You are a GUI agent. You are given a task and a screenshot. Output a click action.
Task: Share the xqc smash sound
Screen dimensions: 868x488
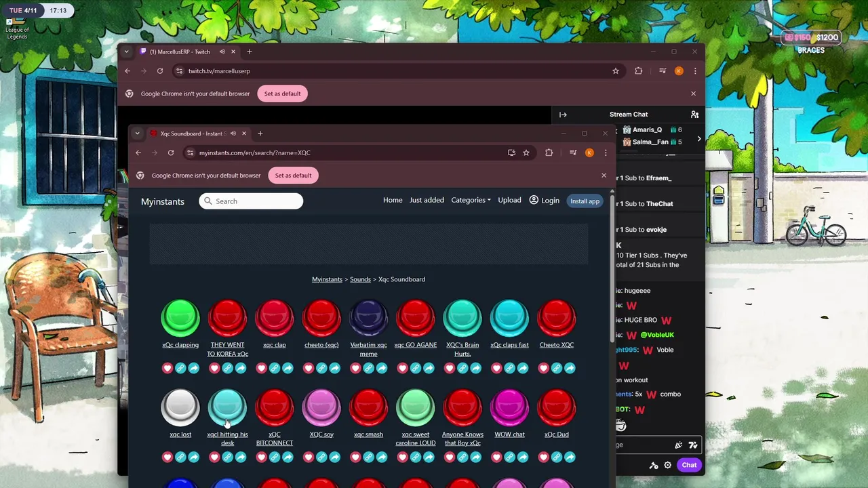tap(382, 457)
